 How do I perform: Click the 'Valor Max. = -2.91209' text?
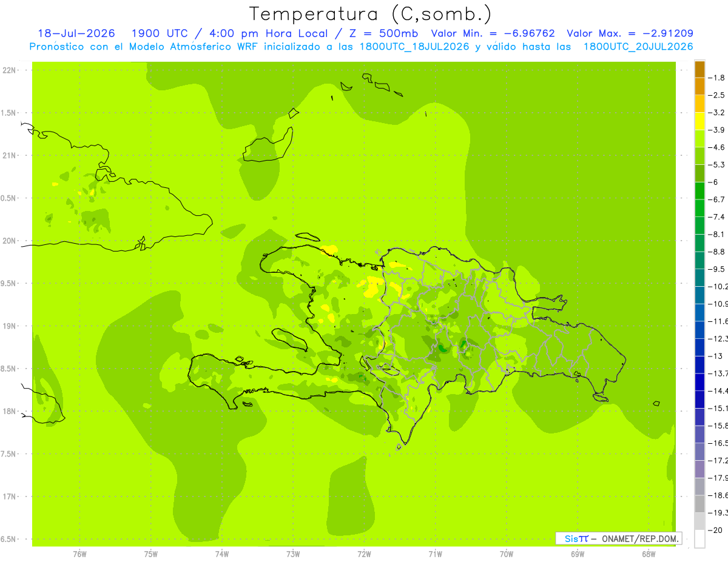(x=630, y=33)
